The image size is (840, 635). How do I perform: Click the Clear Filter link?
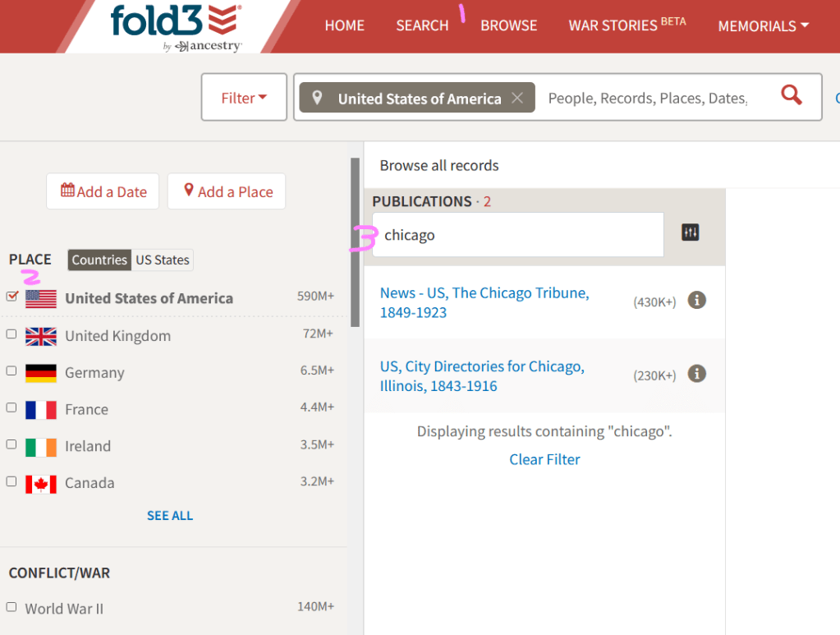tap(544, 459)
